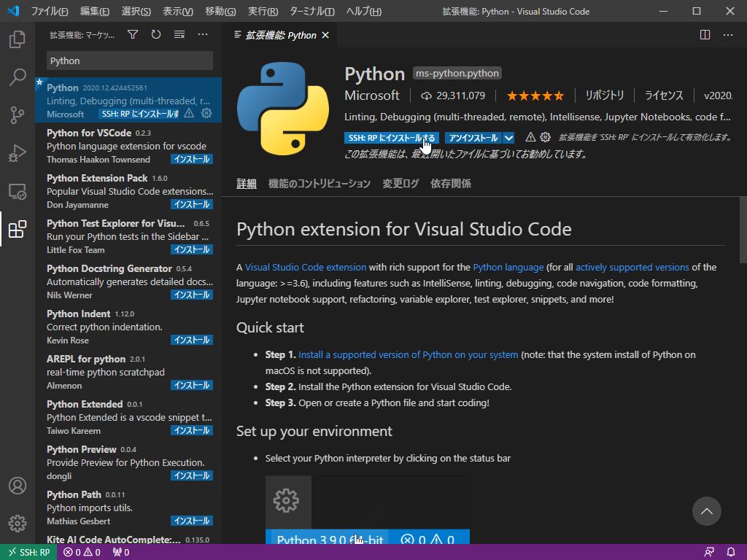747x560 pixels.
Task: Install Python Preview extension
Action: point(192,475)
